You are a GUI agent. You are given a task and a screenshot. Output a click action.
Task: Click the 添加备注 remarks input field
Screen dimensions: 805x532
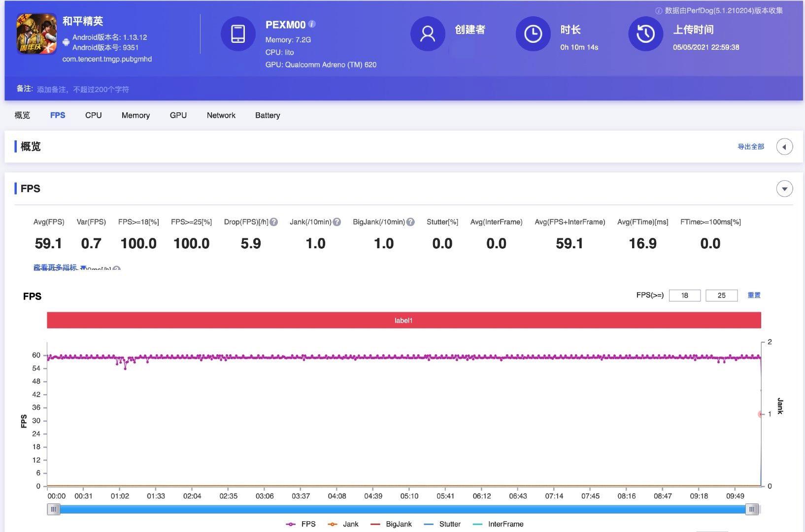pyautogui.click(x=84, y=89)
